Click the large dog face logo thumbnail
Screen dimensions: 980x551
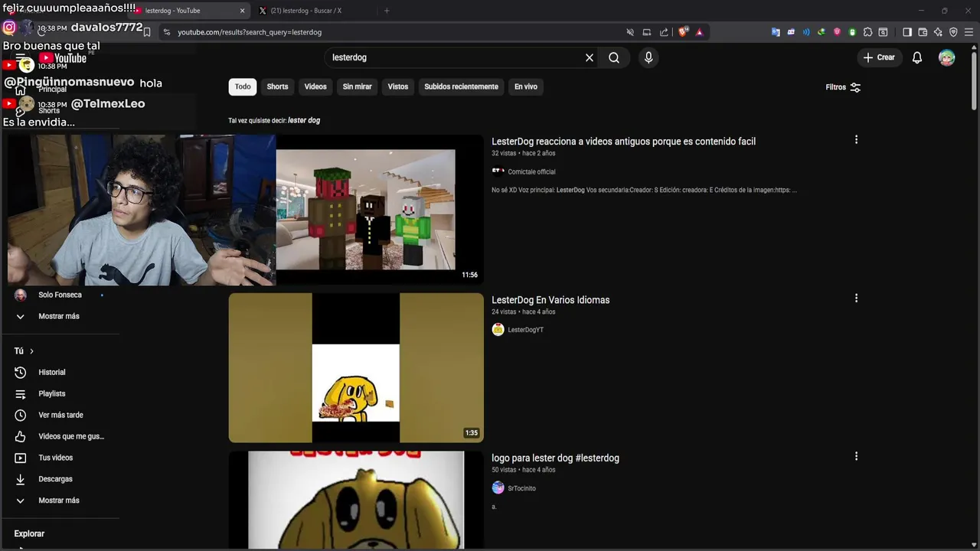356,500
